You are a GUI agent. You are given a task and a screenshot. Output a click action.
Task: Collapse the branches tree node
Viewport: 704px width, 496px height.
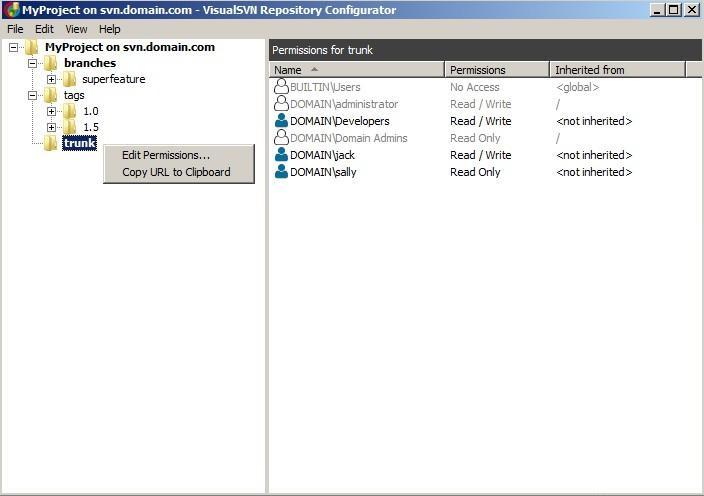tap(32, 63)
